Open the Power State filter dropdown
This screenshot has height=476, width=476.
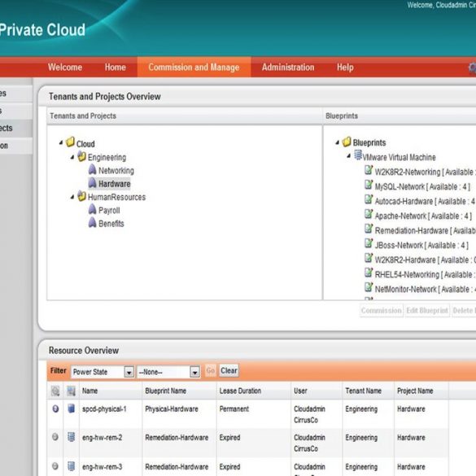click(129, 372)
